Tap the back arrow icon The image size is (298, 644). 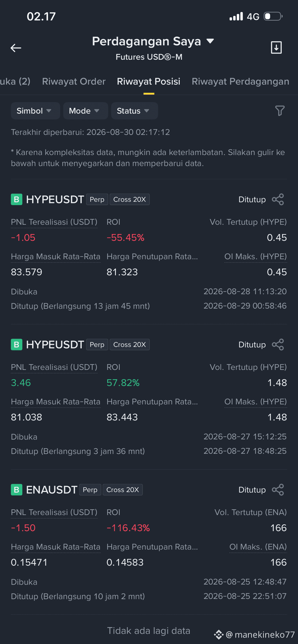(16, 48)
